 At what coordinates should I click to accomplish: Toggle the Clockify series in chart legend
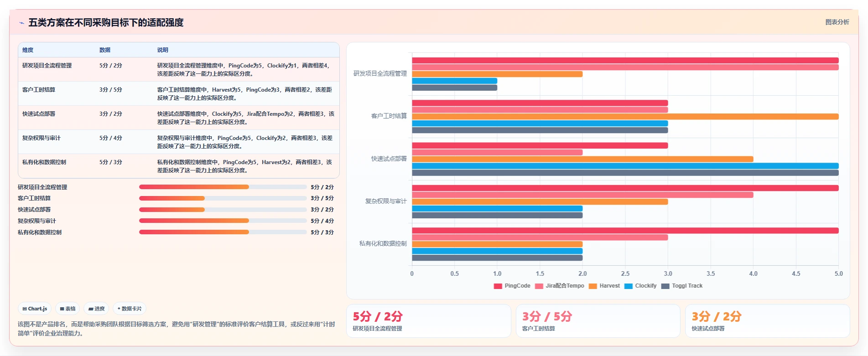click(640, 286)
